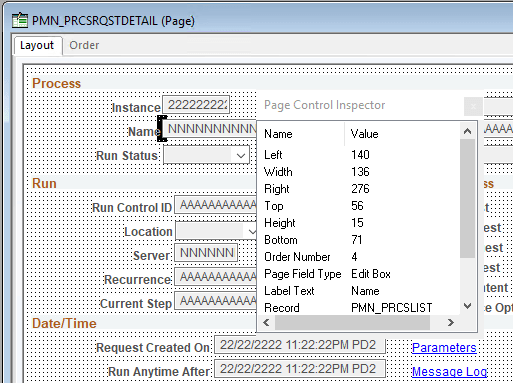The width and height of the screenshot is (513, 383).
Task: Click the Date/Time group box heading
Action: 64,323
